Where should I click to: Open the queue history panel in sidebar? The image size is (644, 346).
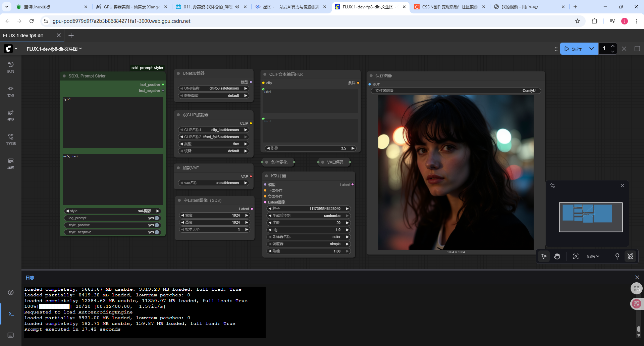point(11,67)
